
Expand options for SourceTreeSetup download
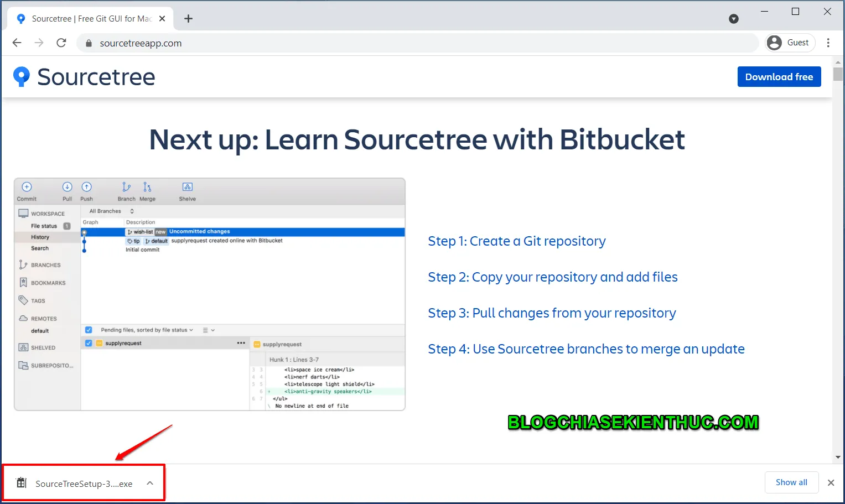(149, 482)
